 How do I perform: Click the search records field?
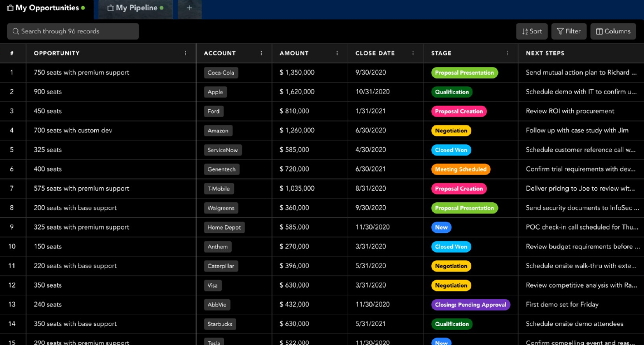pos(72,31)
